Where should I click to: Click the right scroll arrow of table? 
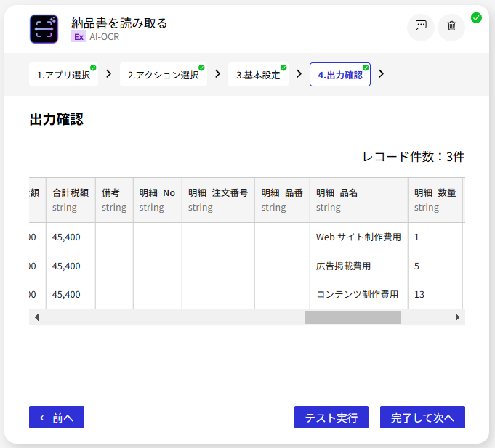tap(457, 317)
